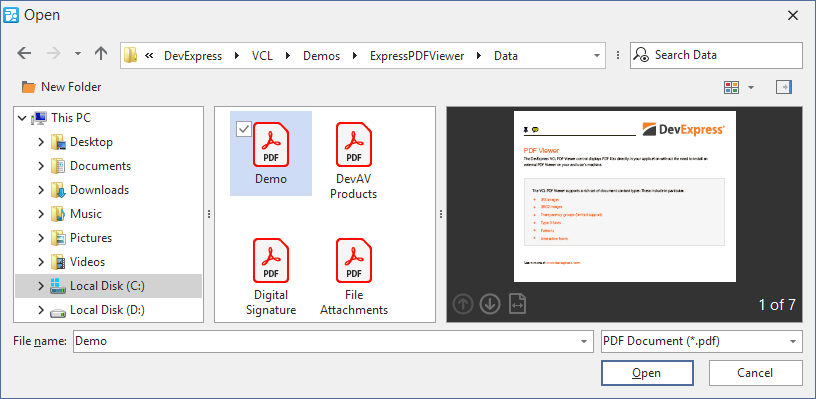Toggle the preview pane icon
Image resolution: width=816 pixels, height=399 pixels.
(784, 87)
